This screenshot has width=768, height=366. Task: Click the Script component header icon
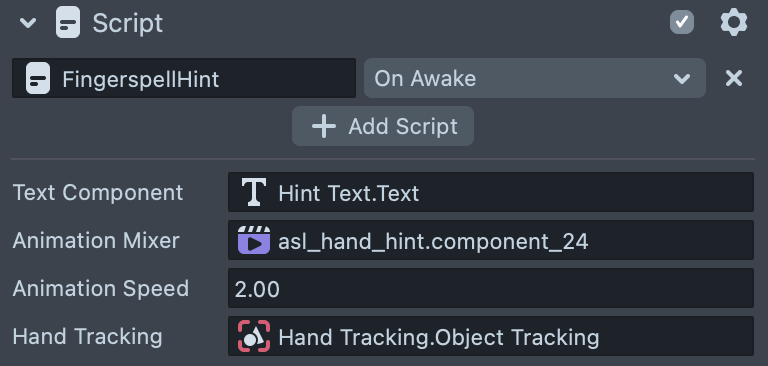(x=68, y=23)
